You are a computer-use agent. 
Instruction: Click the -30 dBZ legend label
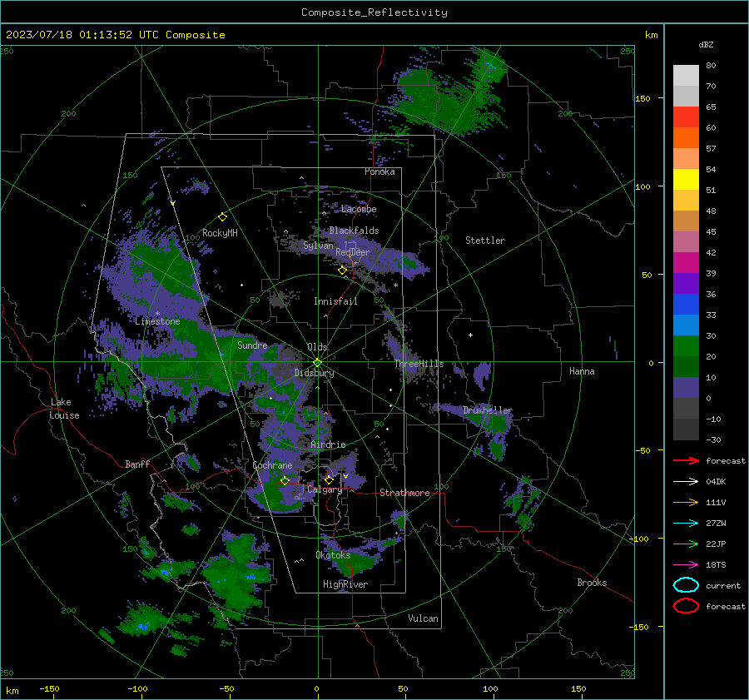pos(713,439)
